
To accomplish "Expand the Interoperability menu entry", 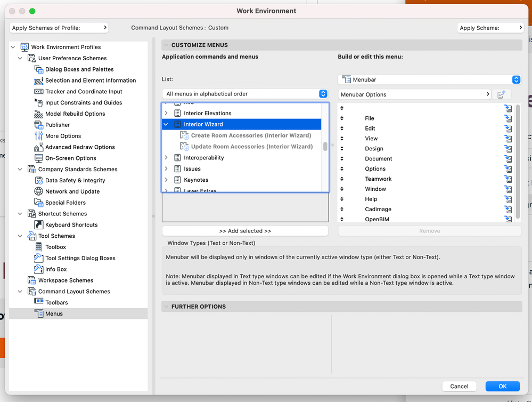I will pos(166,158).
